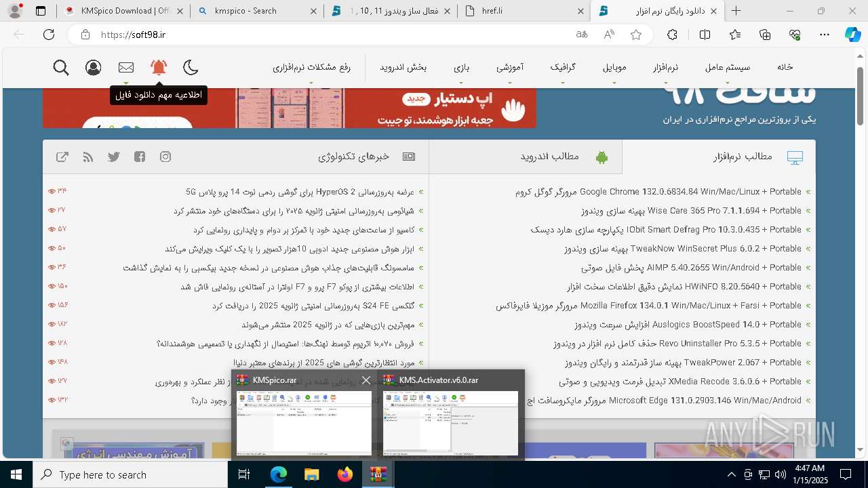The width and height of the screenshot is (868, 488).
Task: Expand the سیستم عامل menu
Action: tap(728, 66)
